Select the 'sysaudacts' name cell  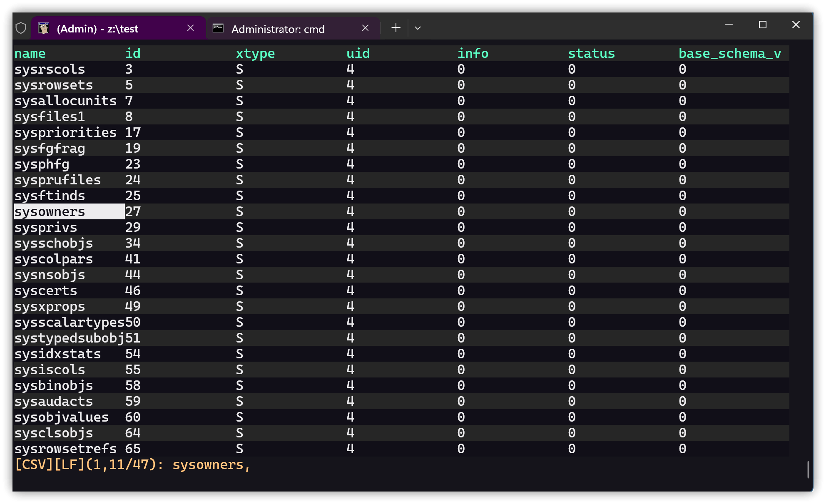pos(54,401)
